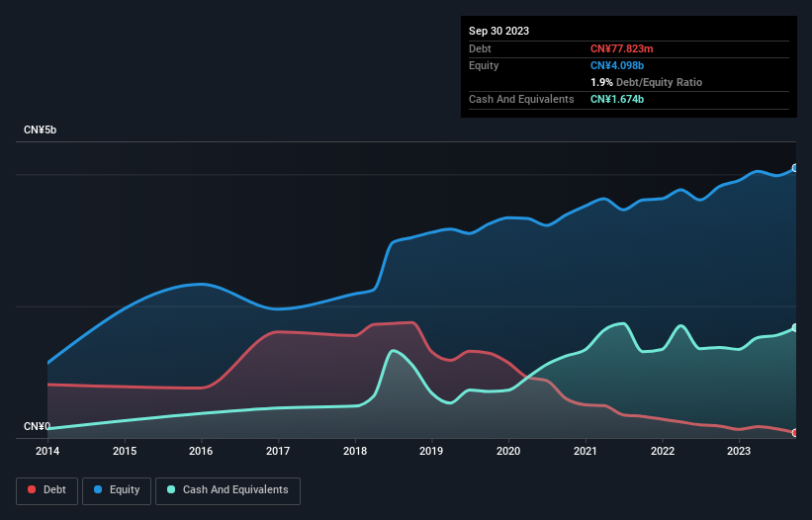812x520 pixels.
Task: Click the 2016 x-axis label
Action: coord(201,451)
